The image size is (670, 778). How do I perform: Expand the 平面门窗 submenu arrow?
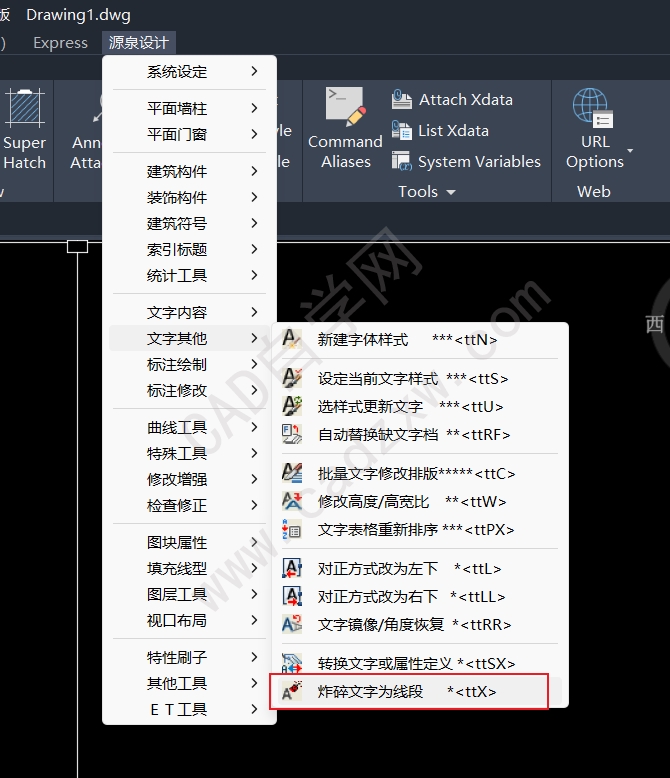pos(254,134)
